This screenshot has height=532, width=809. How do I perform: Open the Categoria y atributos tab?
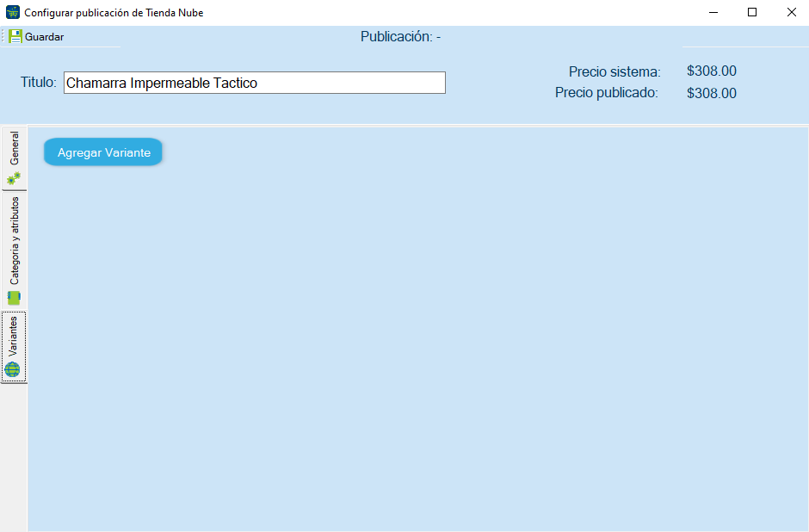point(14,251)
